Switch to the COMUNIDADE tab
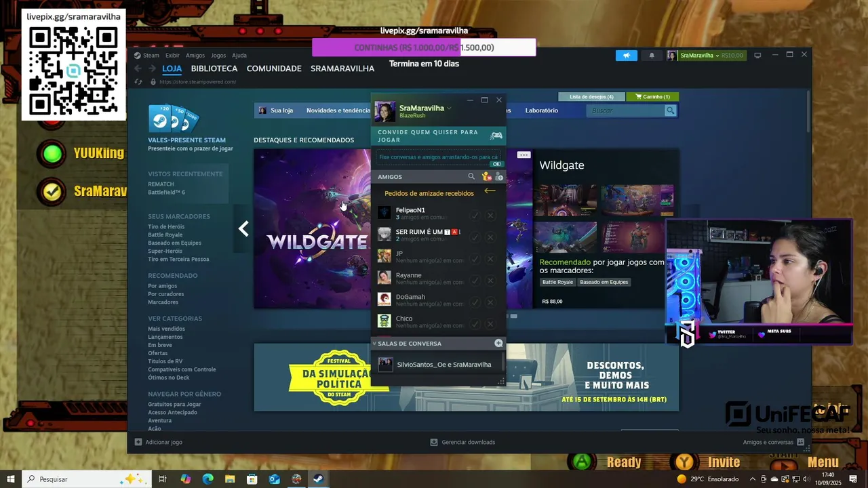Viewport: 868px width, 488px height. coord(274,68)
